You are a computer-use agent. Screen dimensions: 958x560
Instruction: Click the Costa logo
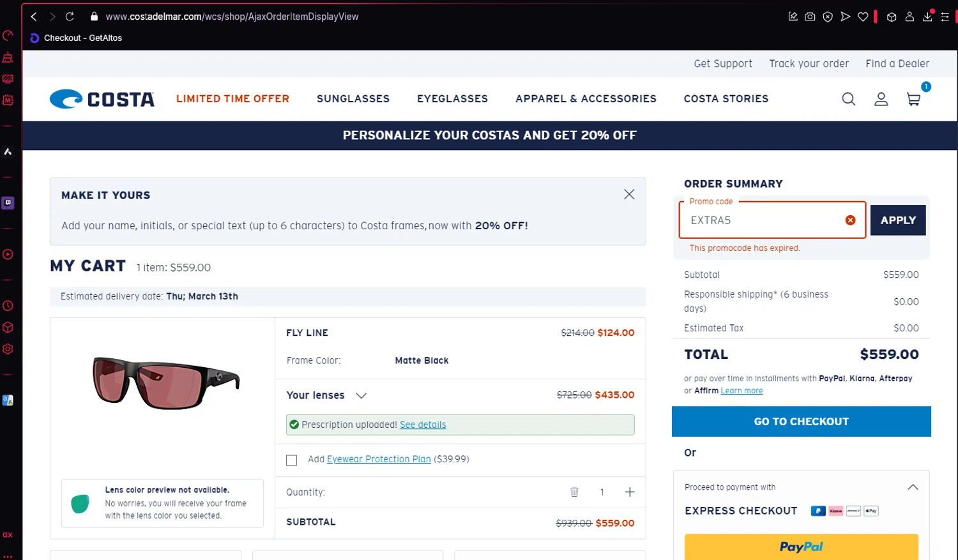[102, 99]
